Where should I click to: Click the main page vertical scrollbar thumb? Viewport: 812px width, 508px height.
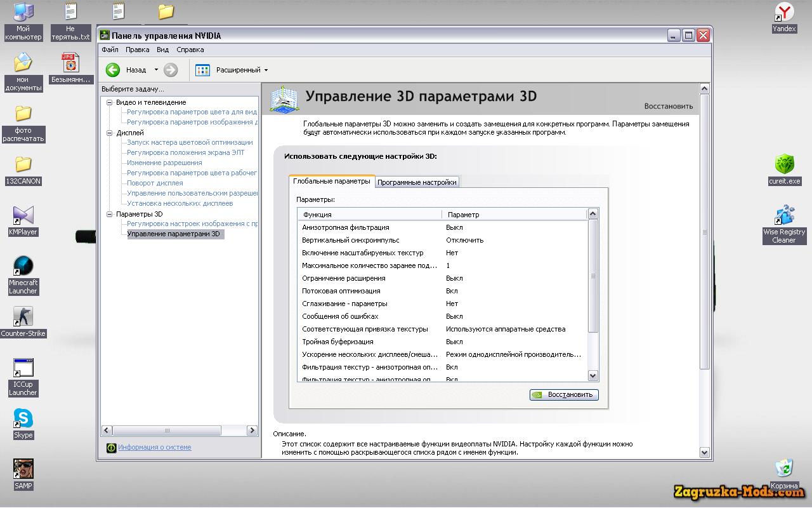tap(704, 232)
